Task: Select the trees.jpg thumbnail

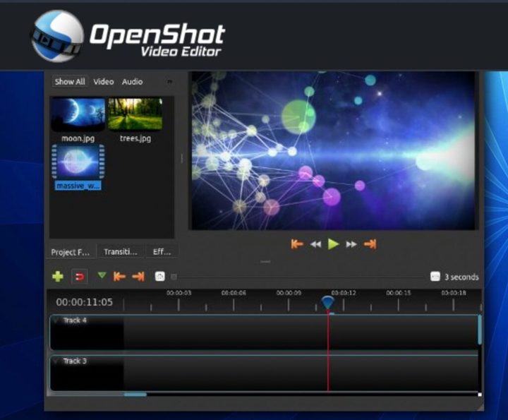Action: [135, 114]
